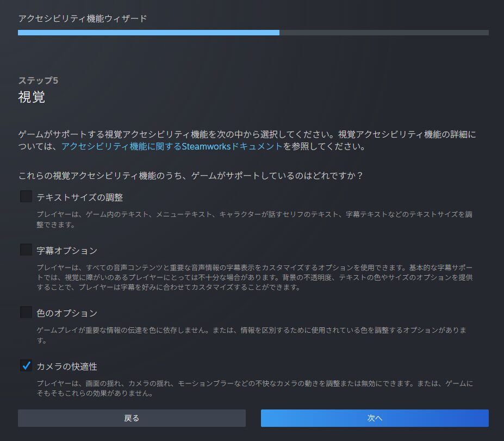
Task: Click the description under カメラの快適性
Action: pyautogui.click(x=254, y=388)
